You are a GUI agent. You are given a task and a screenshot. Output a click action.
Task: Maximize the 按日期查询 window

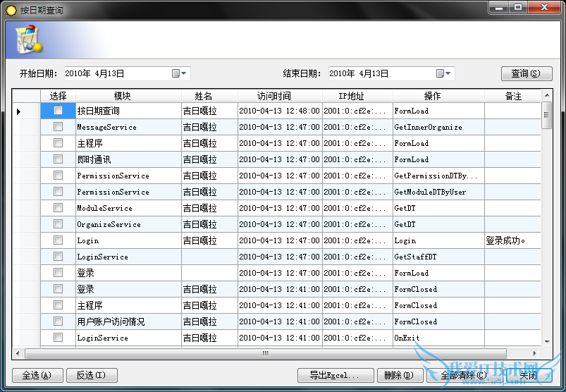click(x=518, y=7)
